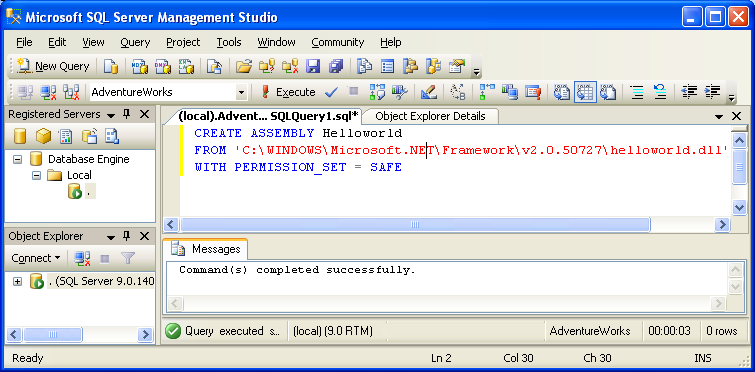Click the New Query button

pyautogui.click(x=53, y=66)
